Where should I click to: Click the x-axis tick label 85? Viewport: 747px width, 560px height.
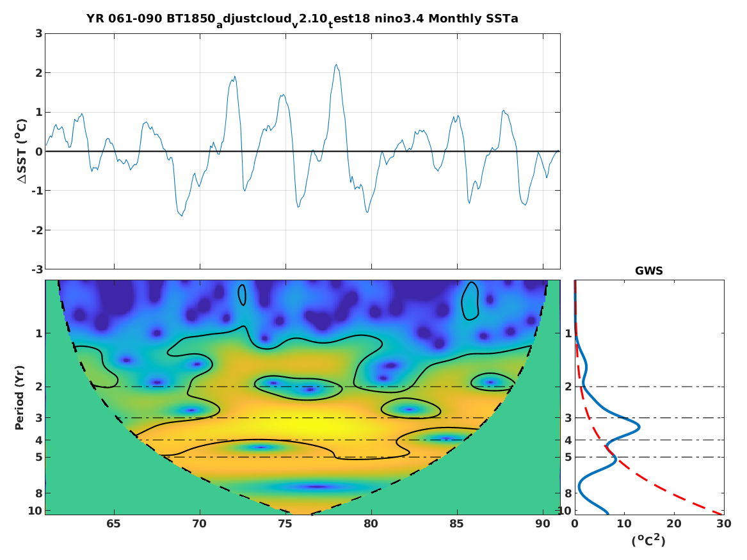(x=456, y=524)
